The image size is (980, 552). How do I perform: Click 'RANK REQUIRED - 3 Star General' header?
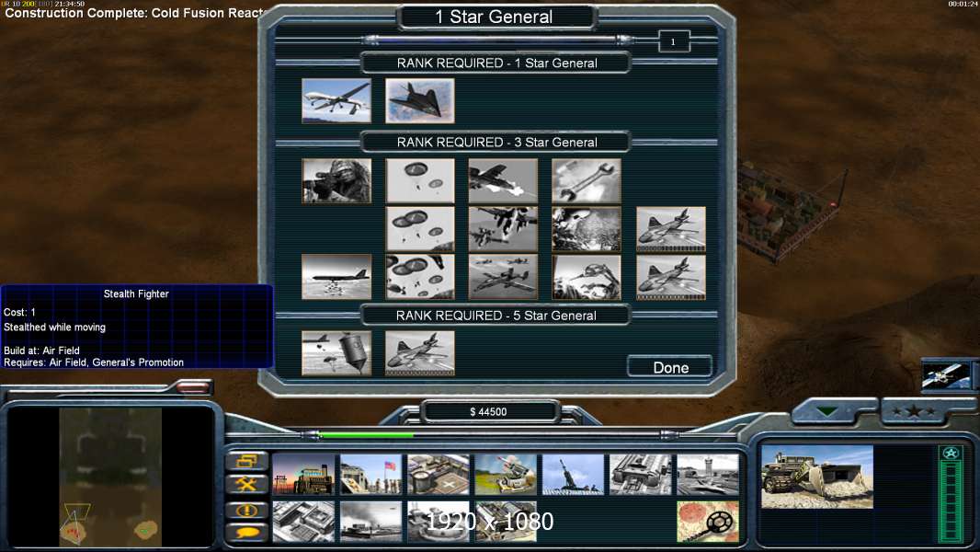(x=496, y=143)
